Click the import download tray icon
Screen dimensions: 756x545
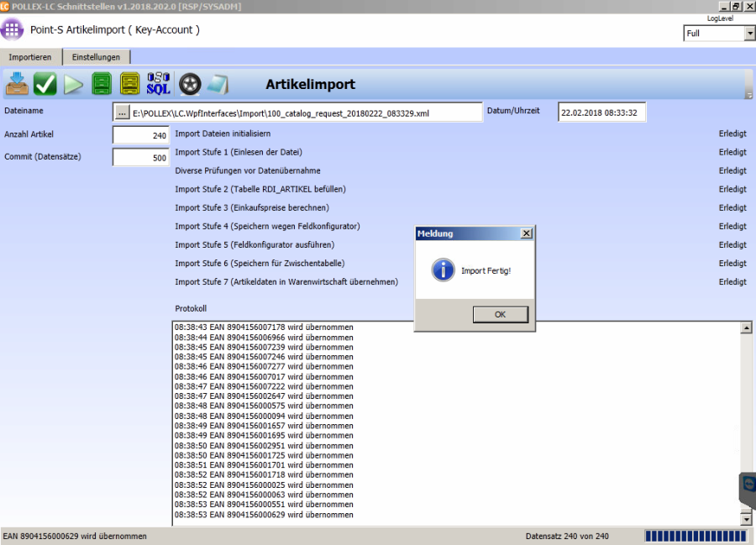click(17, 84)
